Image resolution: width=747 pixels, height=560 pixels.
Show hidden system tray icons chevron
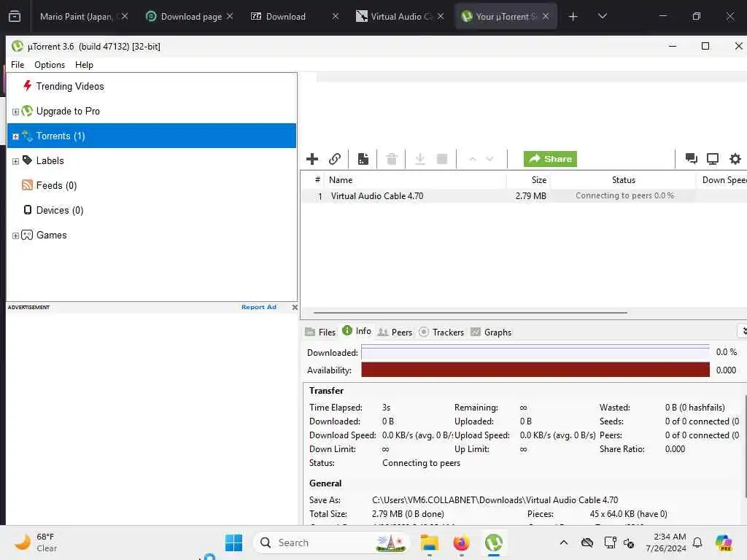click(564, 542)
